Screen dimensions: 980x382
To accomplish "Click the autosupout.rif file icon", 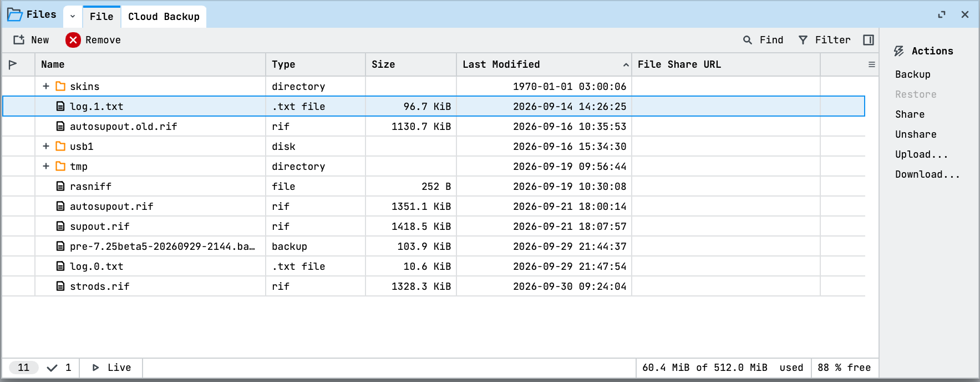I will pos(60,206).
